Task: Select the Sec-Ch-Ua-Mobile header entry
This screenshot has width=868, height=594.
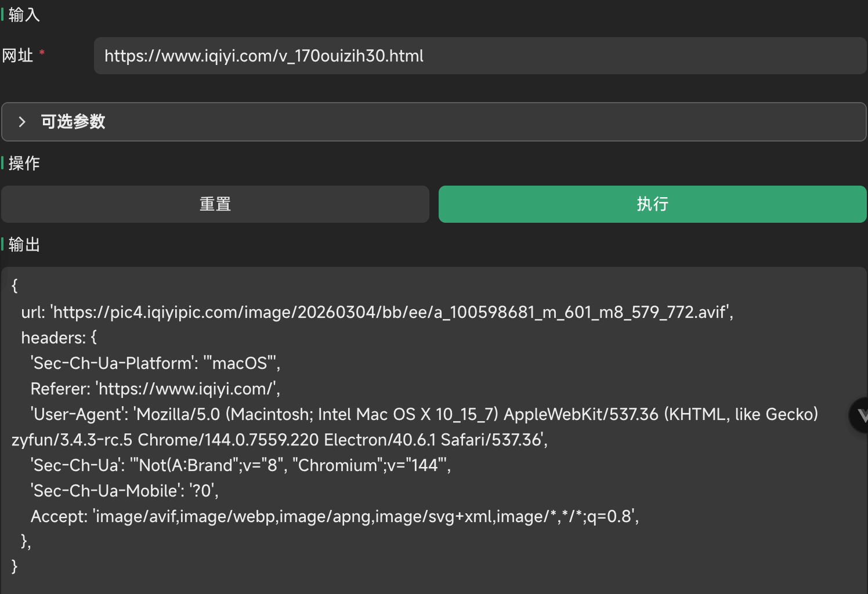Action: tap(122, 490)
